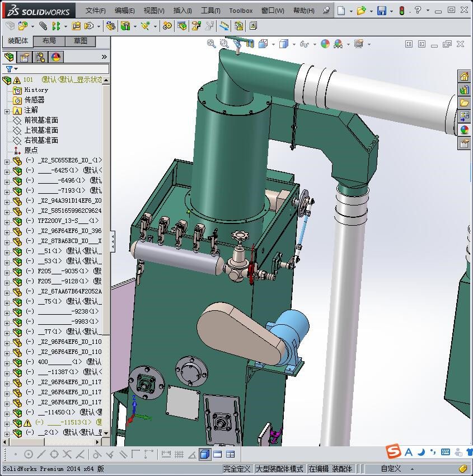The height and width of the screenshot is (476, 473).
Task: Expand the 注解 tree node
Action: click(7, 110)
